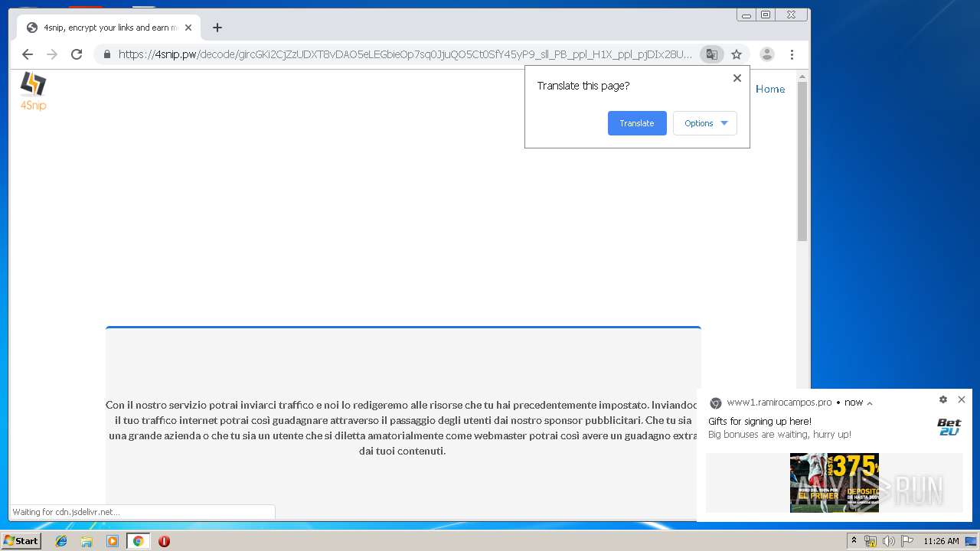Image resolution: width=980 pixels, height=551 pixels.
Task: Launch Internet Explorer from taskbar
Action: point(61,541)
